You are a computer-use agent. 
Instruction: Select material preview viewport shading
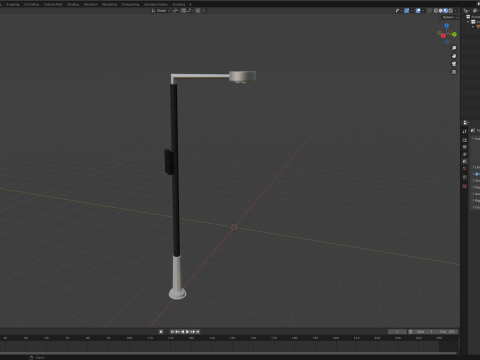pyautogui.click(x=446, y=11)
